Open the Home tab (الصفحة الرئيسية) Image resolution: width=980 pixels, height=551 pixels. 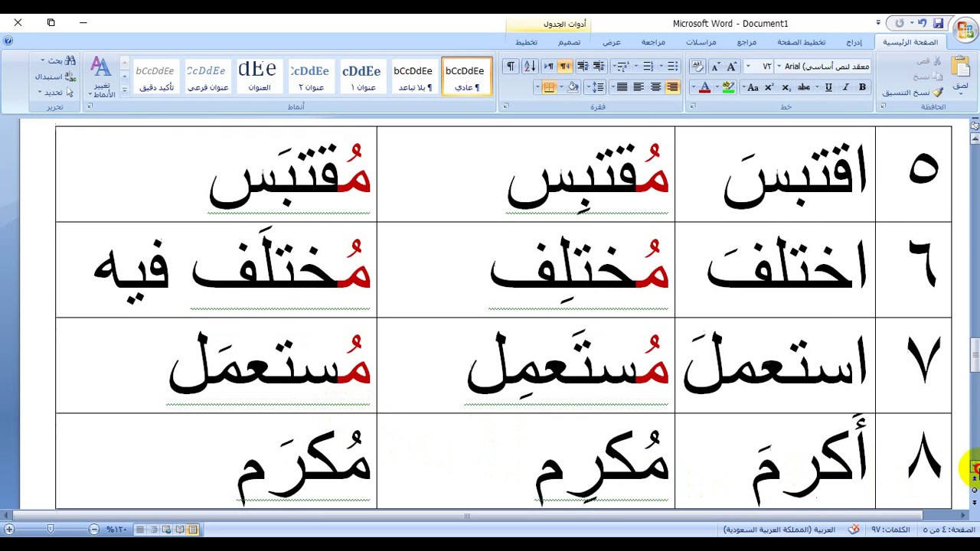pyautogui.click(x=910, y=42)
